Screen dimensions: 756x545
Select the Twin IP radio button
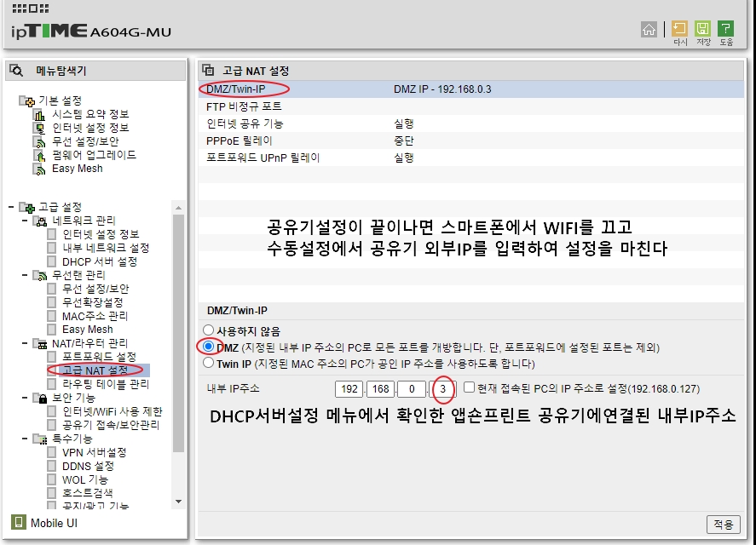pos(208,363)
